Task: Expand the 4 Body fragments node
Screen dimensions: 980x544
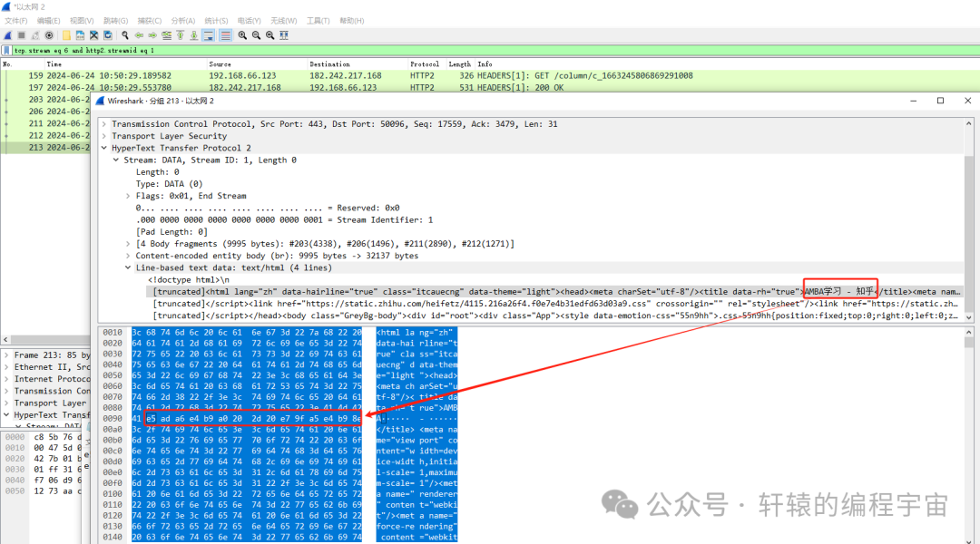Action: point(128,244)
